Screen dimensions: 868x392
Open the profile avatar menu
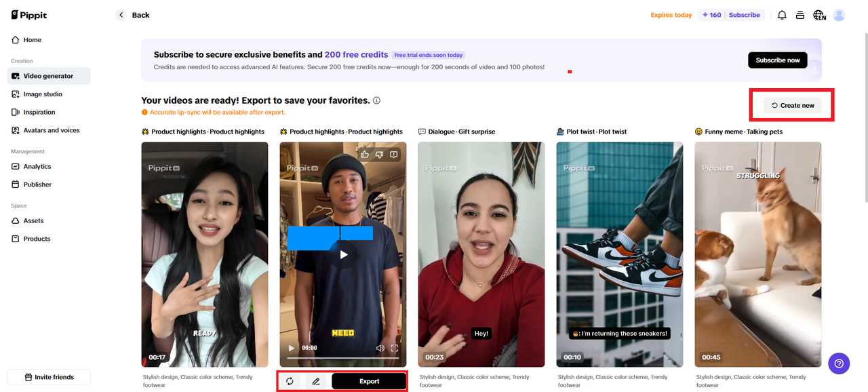839,14
